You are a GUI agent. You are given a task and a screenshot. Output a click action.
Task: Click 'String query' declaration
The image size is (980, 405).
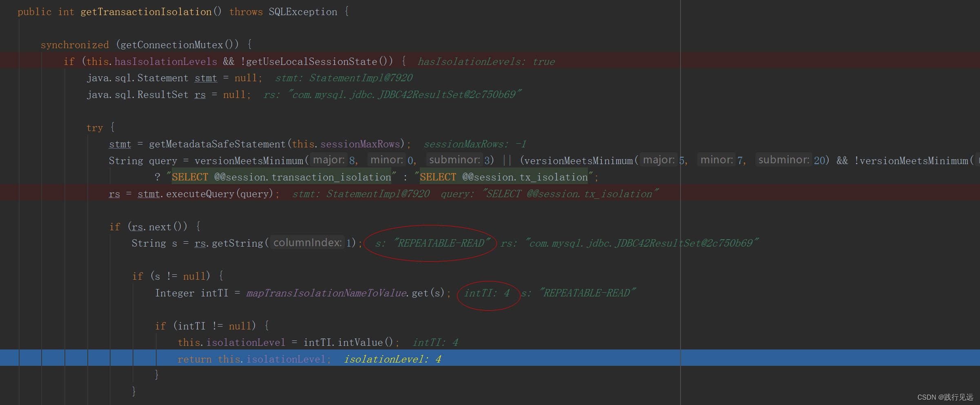coord(143,160)
